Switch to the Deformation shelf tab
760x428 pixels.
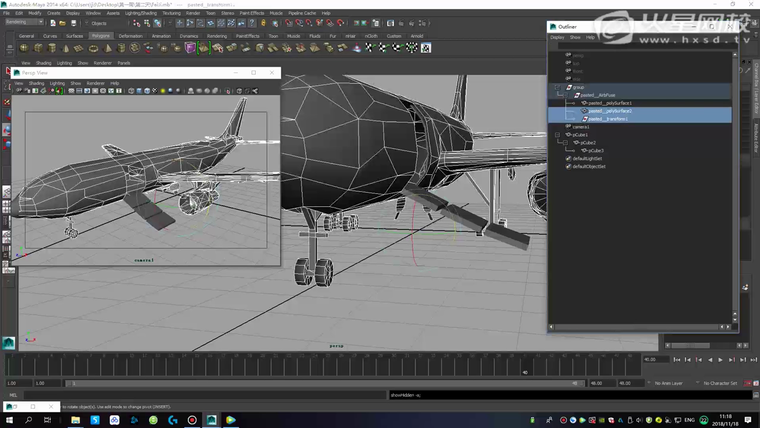(130, 35)
